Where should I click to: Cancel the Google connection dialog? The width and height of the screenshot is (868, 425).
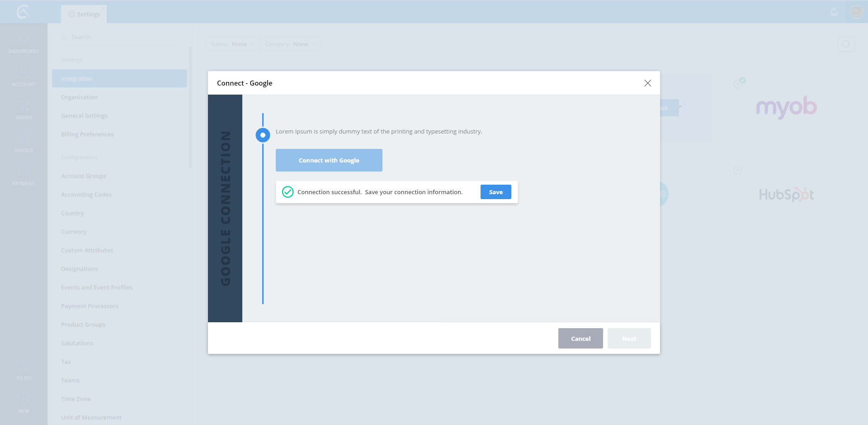tap(580, 339)
